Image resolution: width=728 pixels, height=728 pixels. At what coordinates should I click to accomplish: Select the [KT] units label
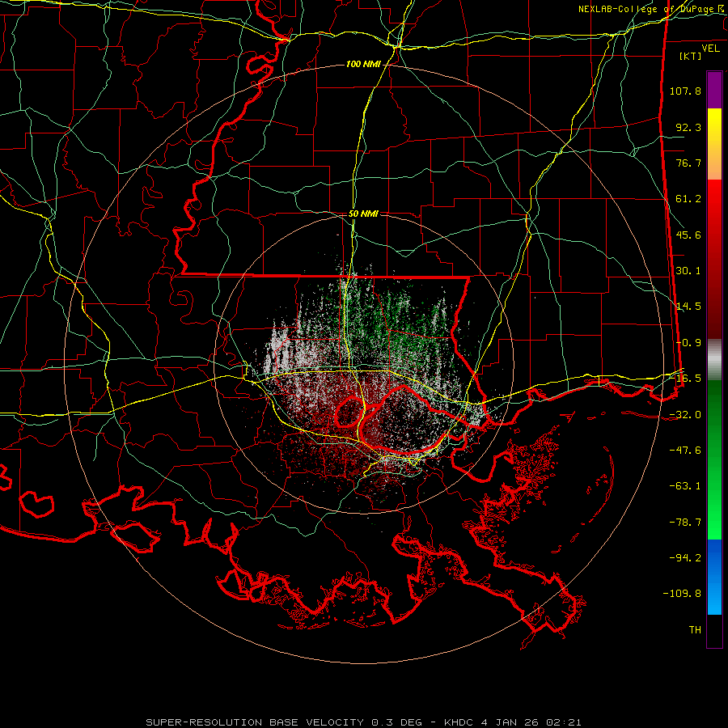tap(691, 56)
